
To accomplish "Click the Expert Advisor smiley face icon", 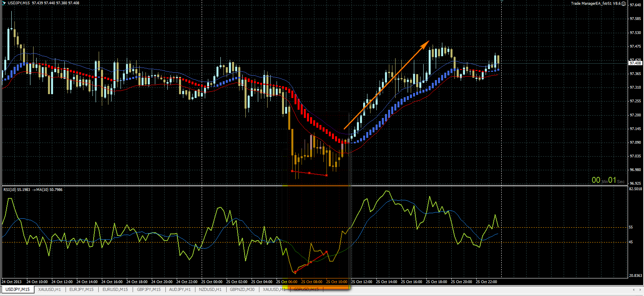I will click(623, 4).
